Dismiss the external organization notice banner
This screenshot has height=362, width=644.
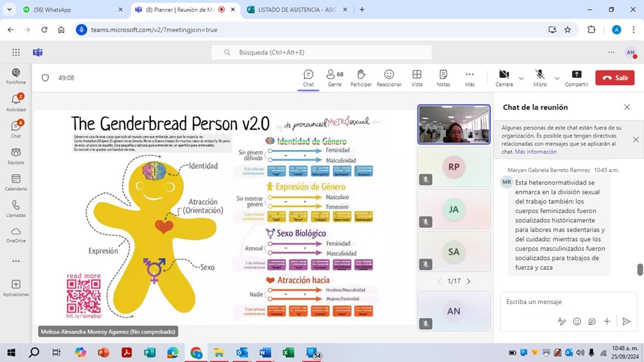[636, 140]
